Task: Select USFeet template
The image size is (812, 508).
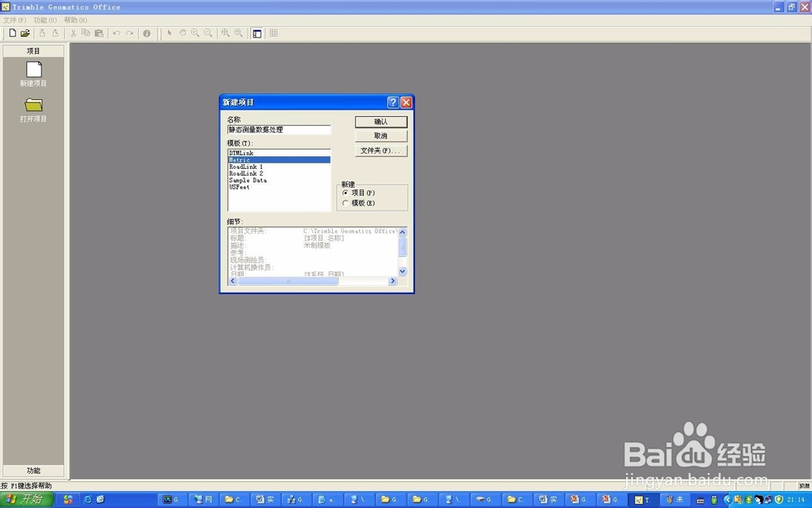Action: (x=279, y=187)
